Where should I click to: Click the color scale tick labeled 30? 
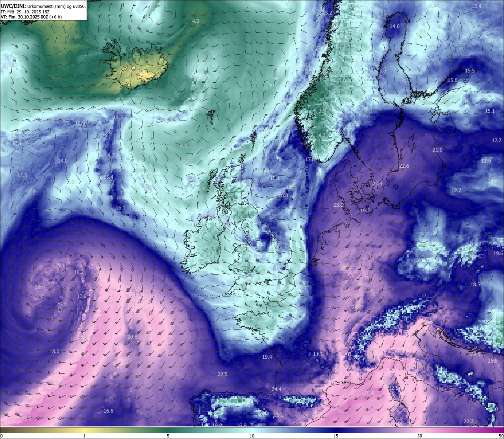[420, 436]
